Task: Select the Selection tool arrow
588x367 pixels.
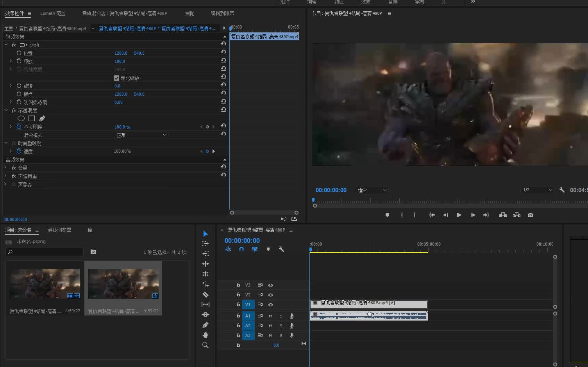Action: pos(206,233)
